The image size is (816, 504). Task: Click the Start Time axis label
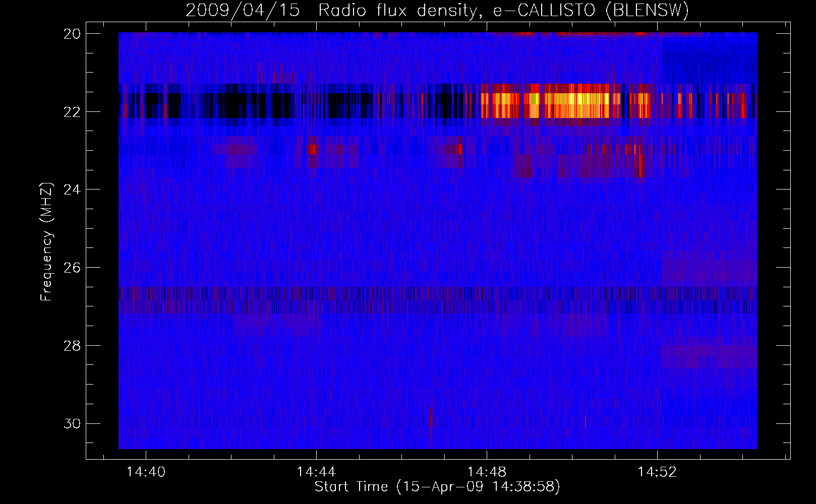(x=437, y=487)
